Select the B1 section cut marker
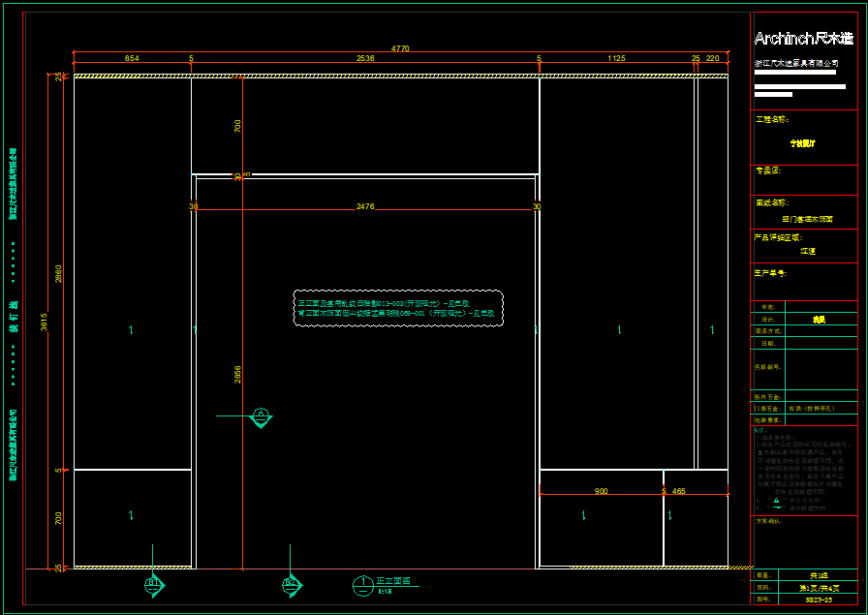 point(154,585)
